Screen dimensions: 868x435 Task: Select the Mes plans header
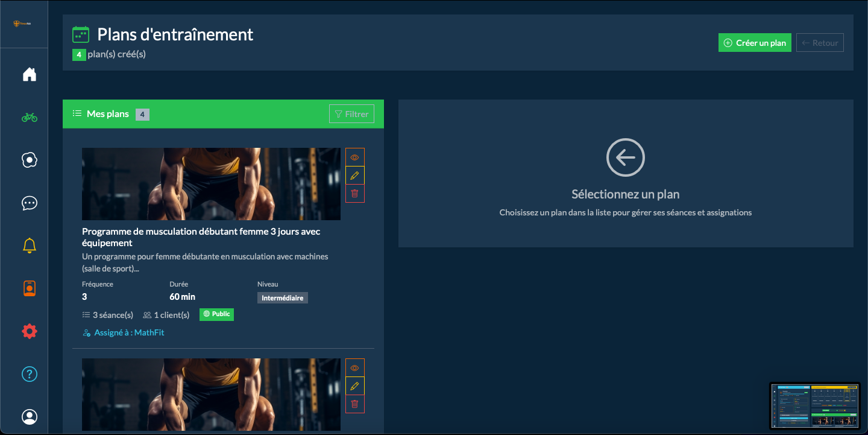[x=109, y=113]
